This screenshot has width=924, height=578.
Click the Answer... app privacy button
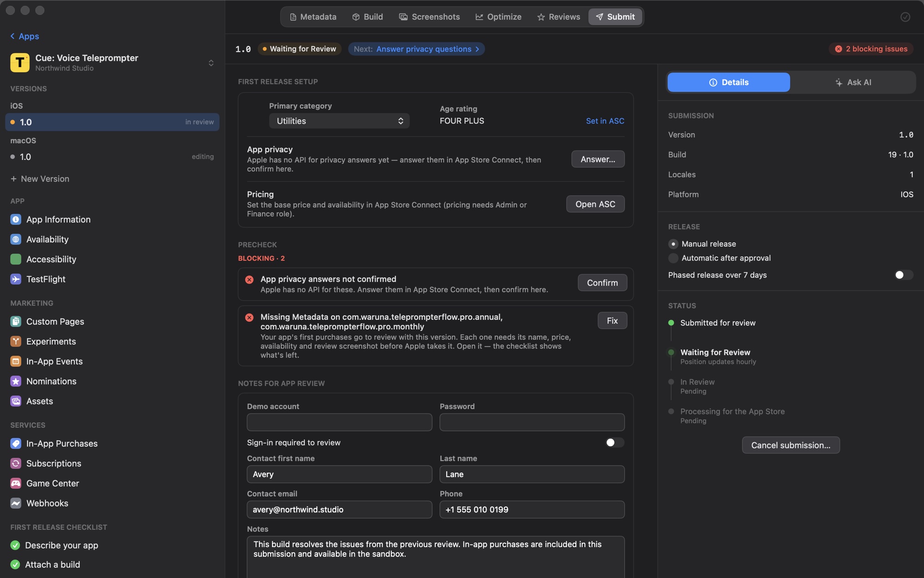(x=598, y=159)
